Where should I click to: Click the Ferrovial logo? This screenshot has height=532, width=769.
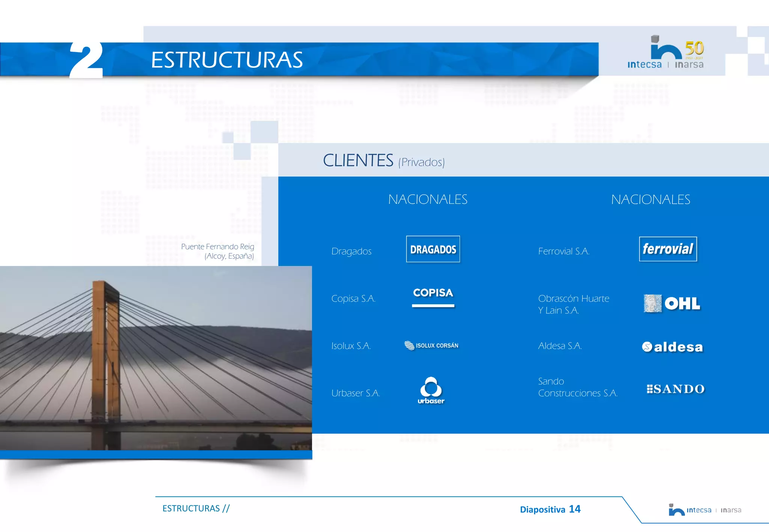click(668, 249)
